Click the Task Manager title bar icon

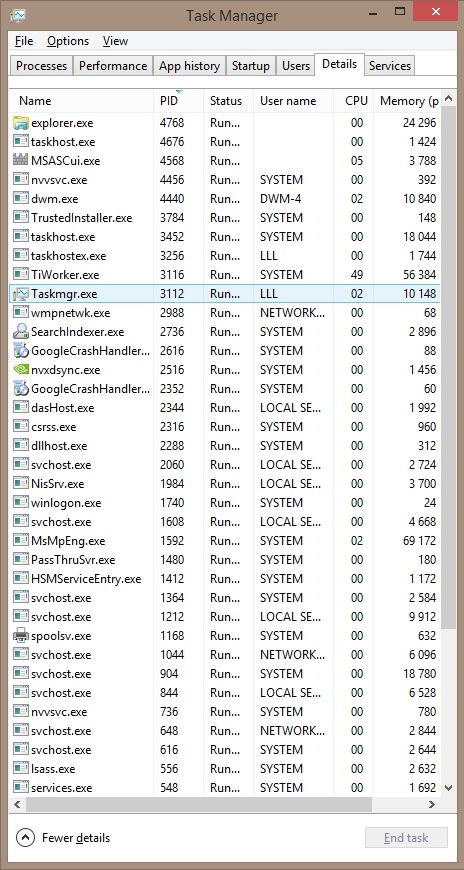[18, 16]
